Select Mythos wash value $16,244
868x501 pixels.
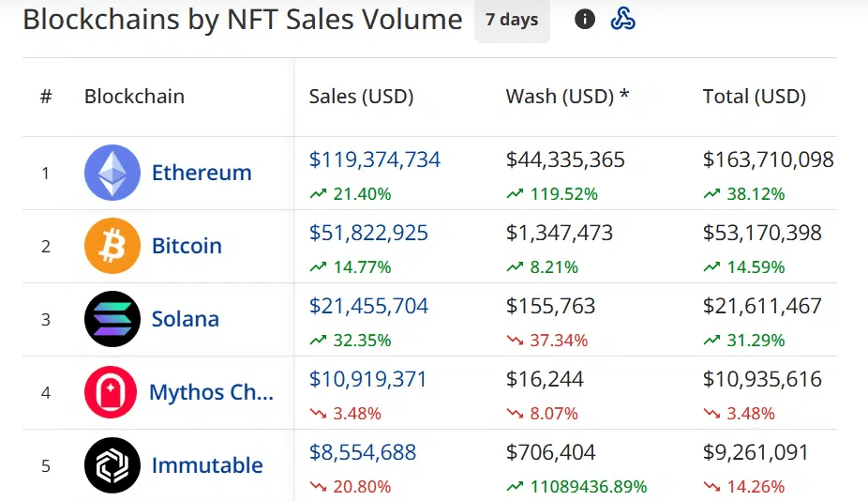pyautogui.click(x=545, y=379)
